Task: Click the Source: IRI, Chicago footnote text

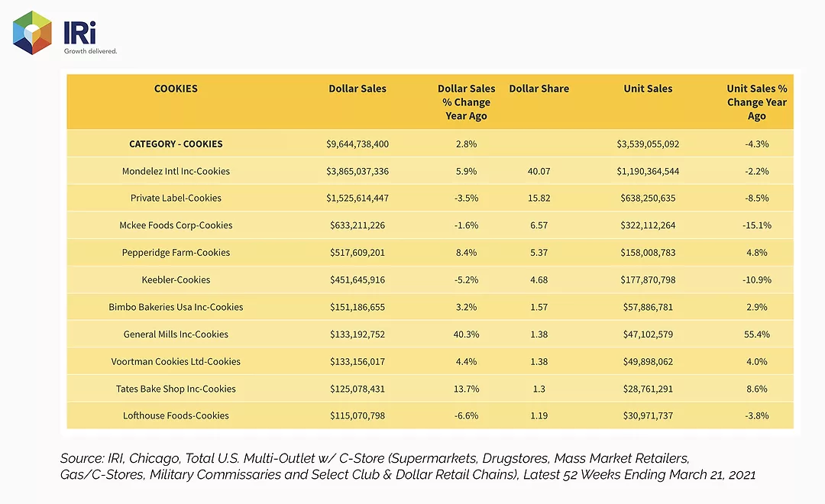Action: (408, 466)
